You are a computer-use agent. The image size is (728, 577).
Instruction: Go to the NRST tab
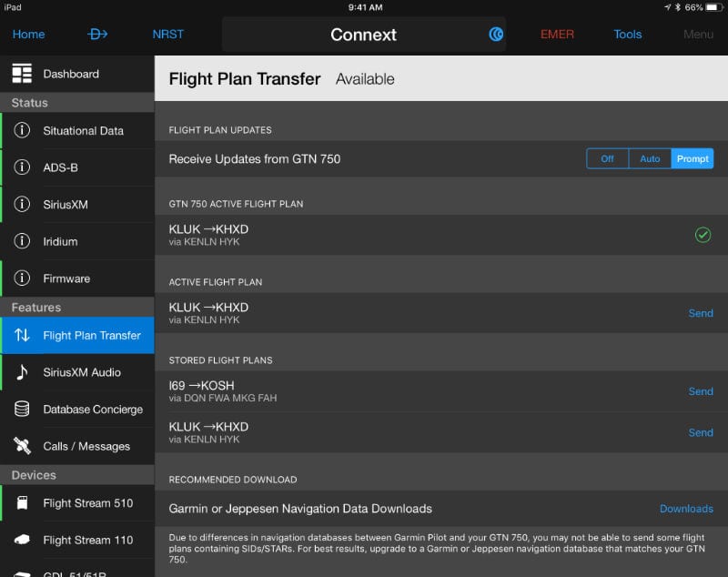pyautogui.click(x=168, y=34)
